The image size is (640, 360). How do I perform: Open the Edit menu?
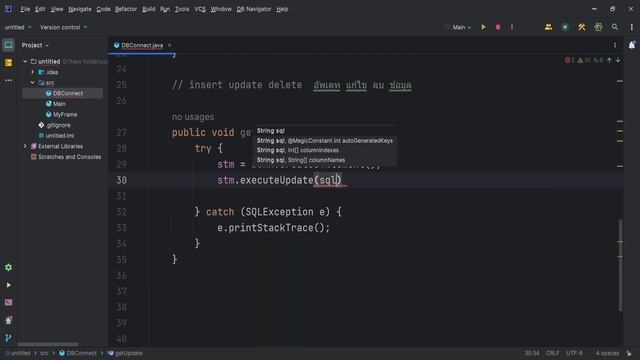tap(40, 9)
